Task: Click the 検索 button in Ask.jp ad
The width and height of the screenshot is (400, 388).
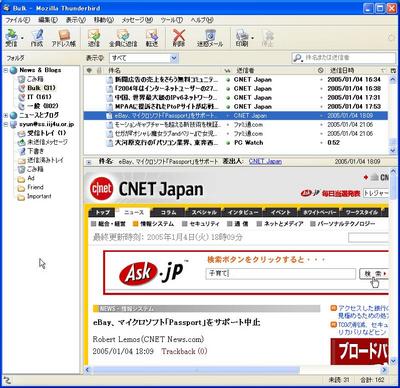Action: tap(374, 273)
